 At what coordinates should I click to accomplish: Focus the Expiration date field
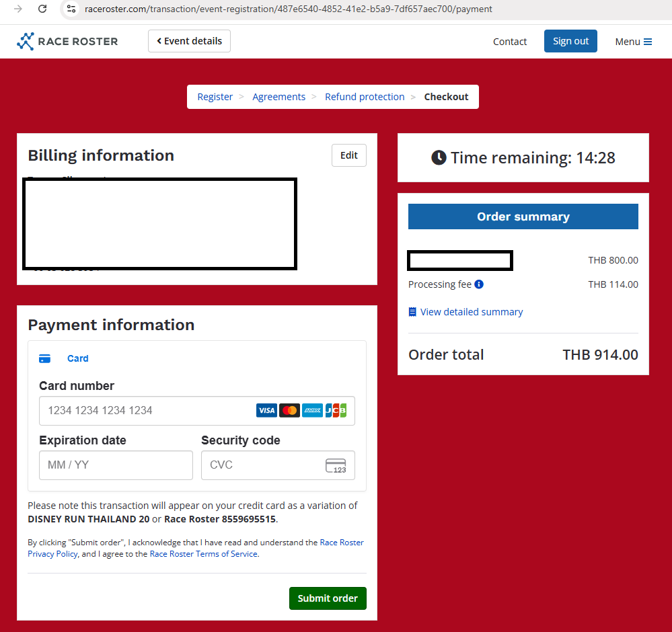point(116,465)
